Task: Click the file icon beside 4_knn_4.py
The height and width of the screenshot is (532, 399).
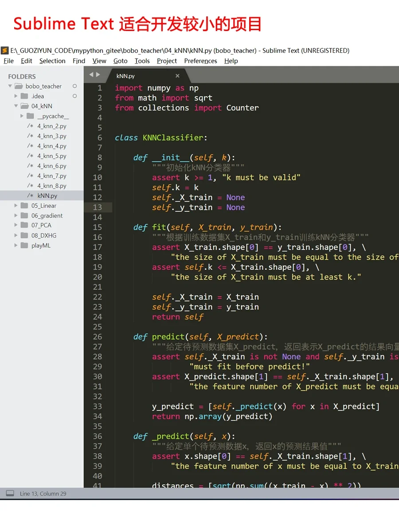Action: pyautogui.click(x=30, y=146)
